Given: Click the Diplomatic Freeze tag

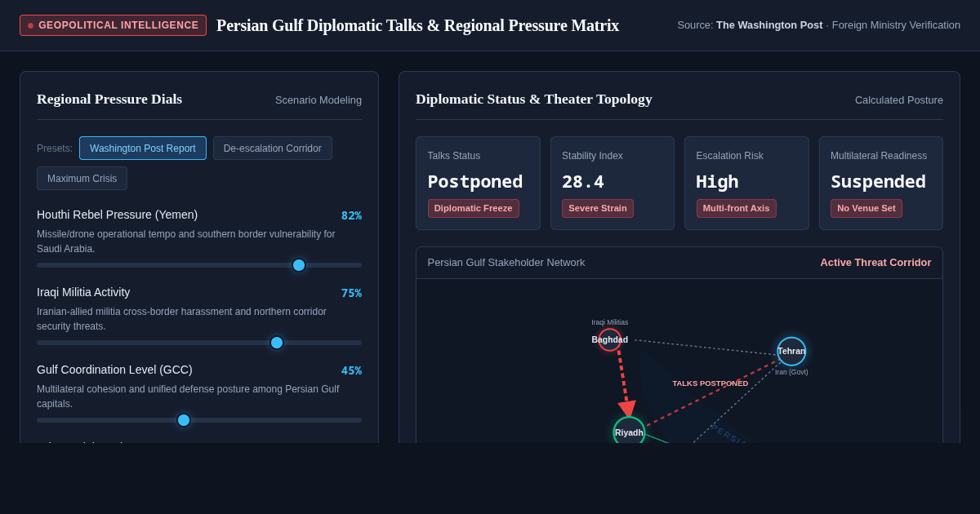Looking at the screenshot, I should point(474,208).
